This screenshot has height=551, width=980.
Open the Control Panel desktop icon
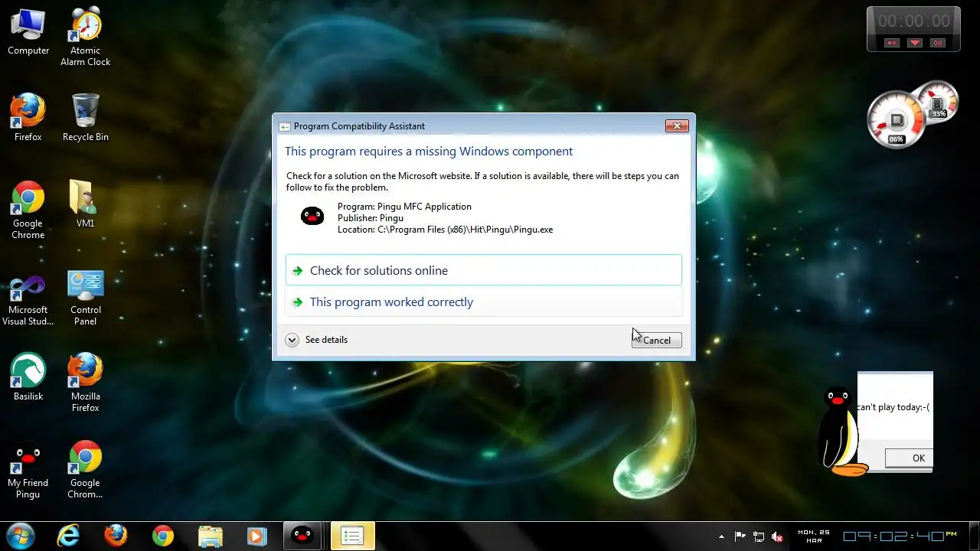(x=86, y=297)
